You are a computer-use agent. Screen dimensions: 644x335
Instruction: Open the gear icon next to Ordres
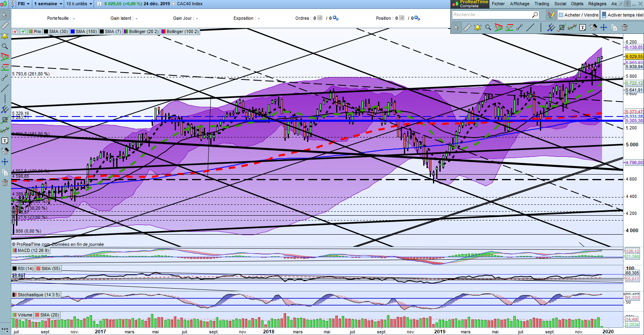335,18
